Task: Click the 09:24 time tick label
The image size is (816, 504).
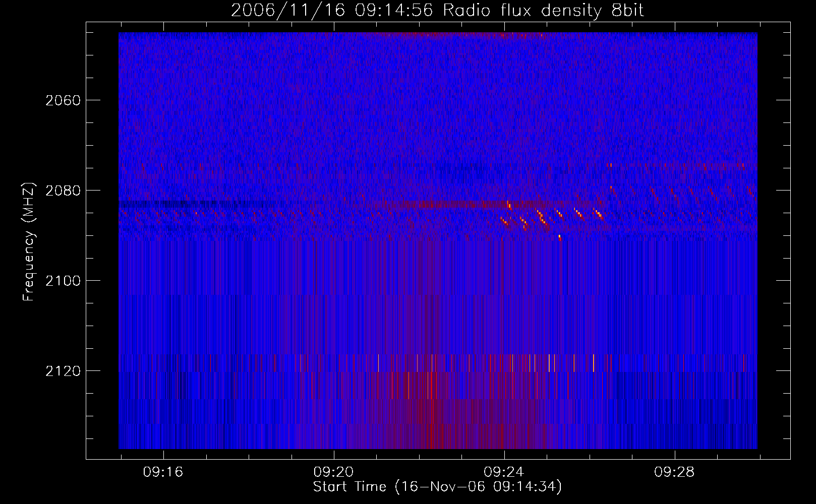Action: tap(504, 472)
